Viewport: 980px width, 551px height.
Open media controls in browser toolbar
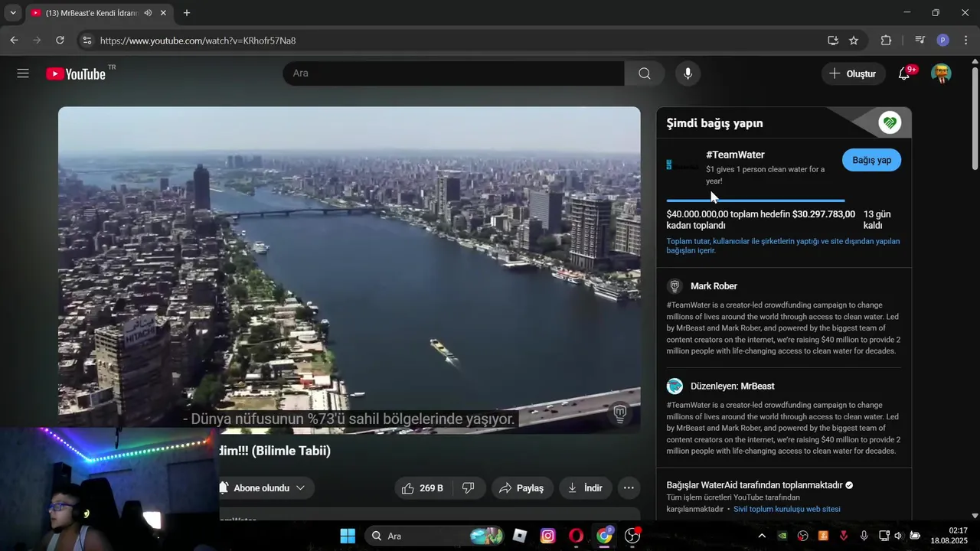click(x=920, y=41)
